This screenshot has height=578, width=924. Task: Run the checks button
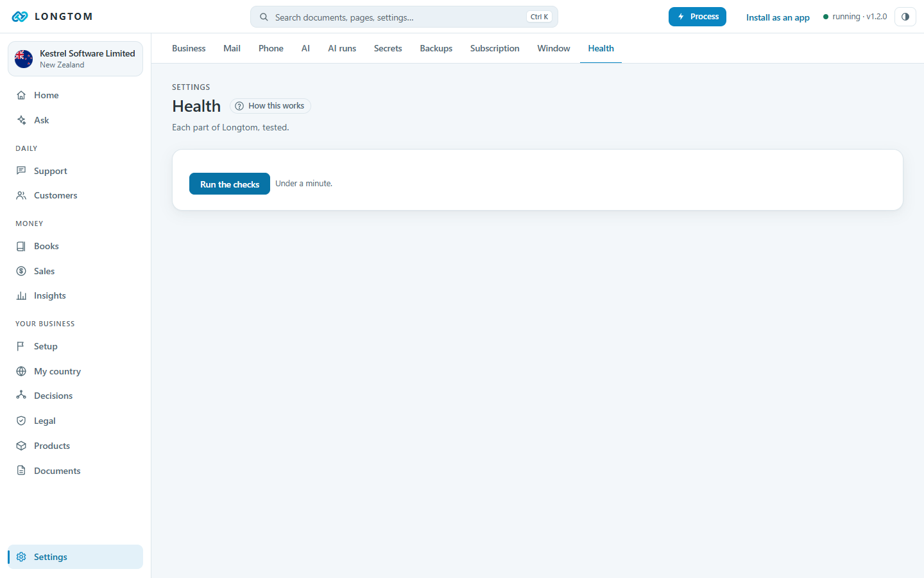[230, 184]
